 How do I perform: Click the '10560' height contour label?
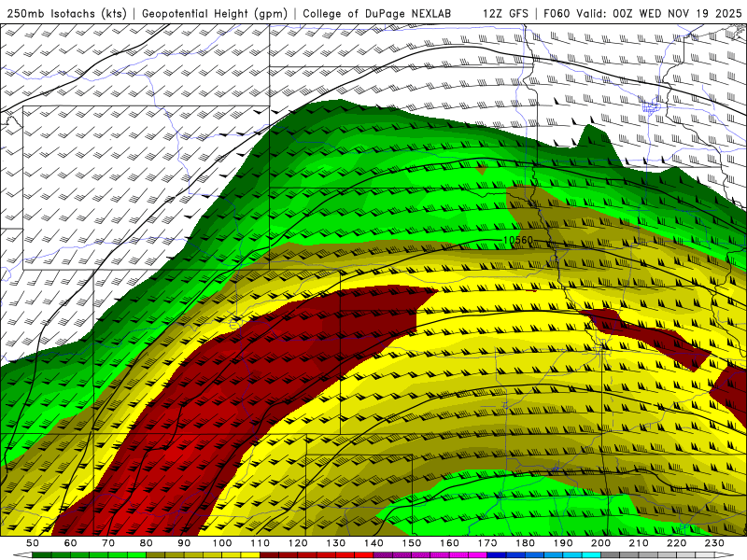pos(518,240)
